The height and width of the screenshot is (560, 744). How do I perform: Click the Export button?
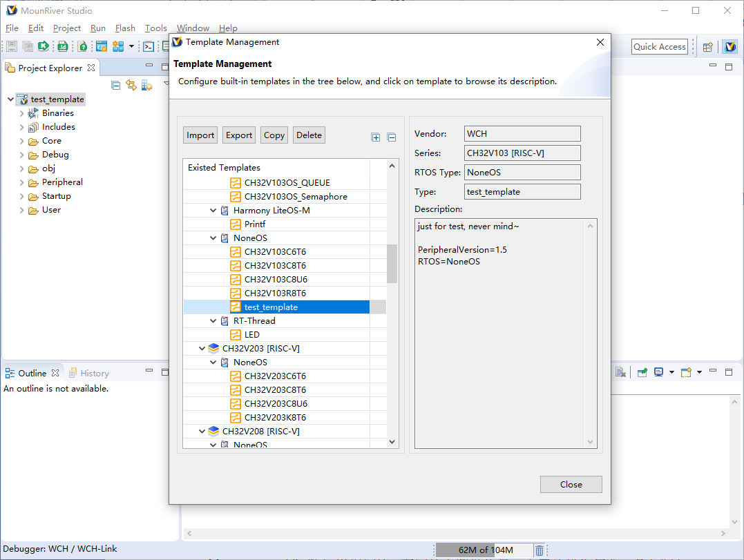point(239,135)
